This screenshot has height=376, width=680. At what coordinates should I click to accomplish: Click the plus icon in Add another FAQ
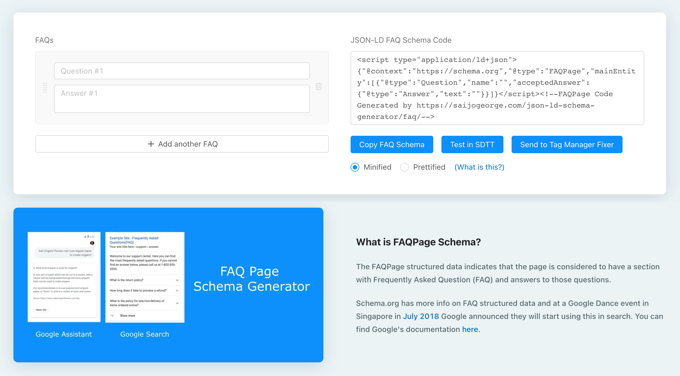point(150,144)
